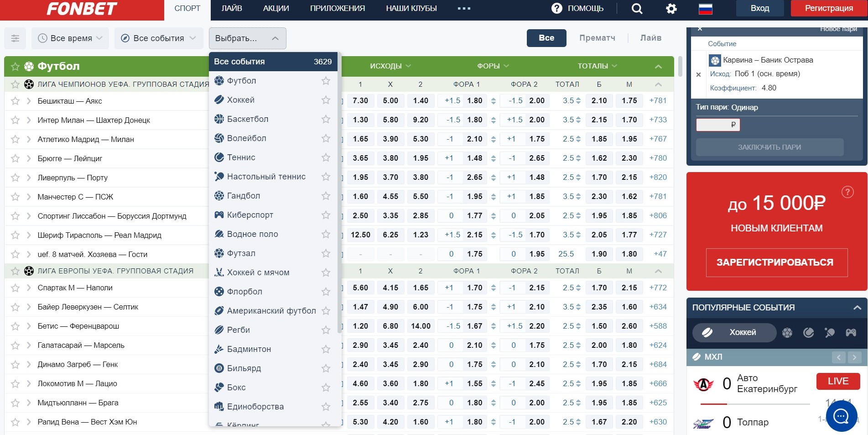This screenshot has height=435, width=868.
Task: Adjust ФОРА 1 stepper for Бешикташ — Аякс
Action: coord(493,101)
